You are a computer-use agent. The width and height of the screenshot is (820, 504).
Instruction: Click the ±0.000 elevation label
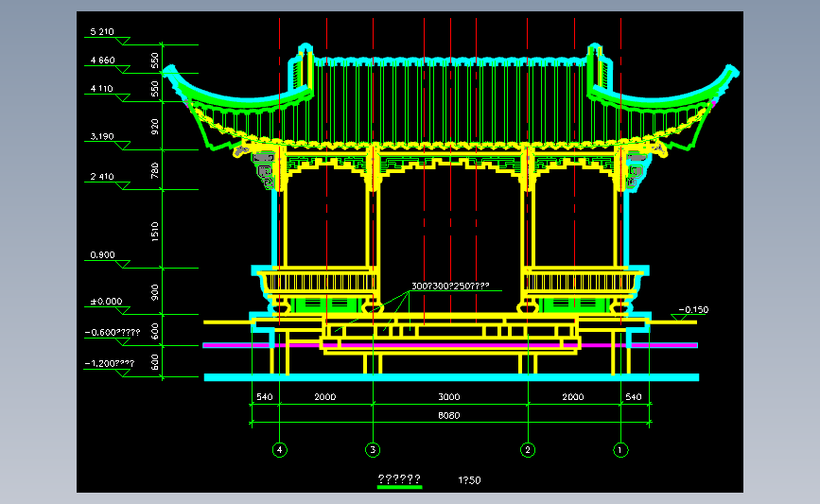tap(106, 302)
